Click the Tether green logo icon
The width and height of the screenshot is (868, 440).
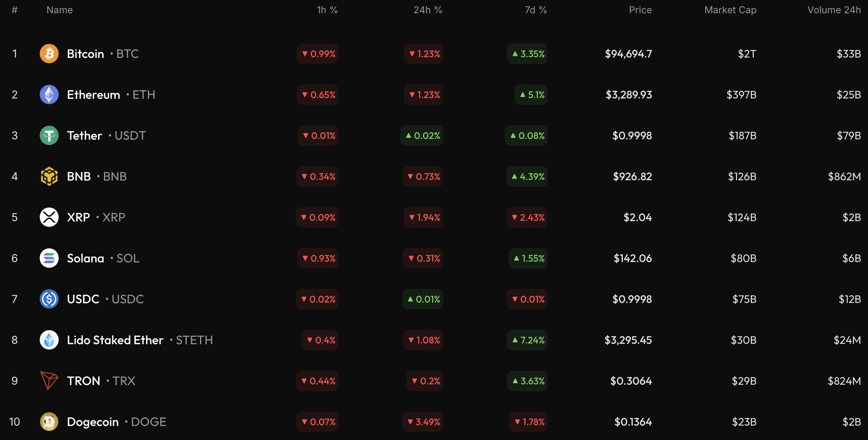[49, 136]
